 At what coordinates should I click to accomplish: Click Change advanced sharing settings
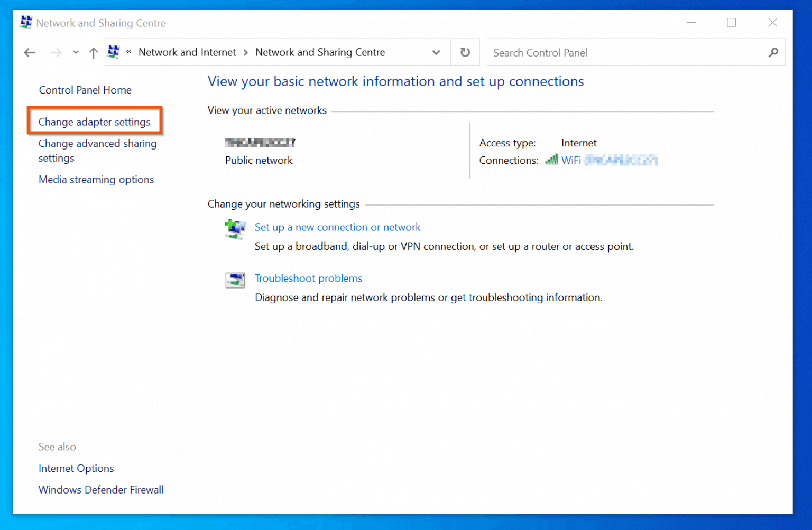pos(97,151)
